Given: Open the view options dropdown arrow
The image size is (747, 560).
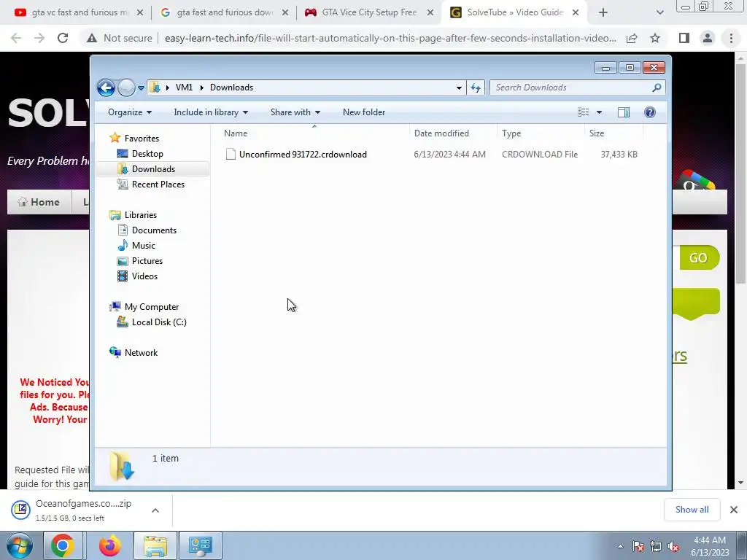Looking at the screenshot, I should (x=600, y=112).
